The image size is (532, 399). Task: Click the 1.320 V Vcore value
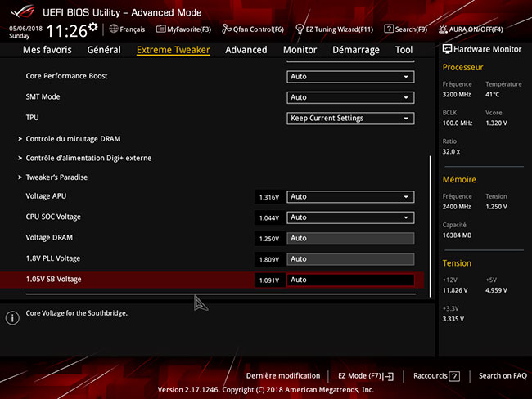click(496, 123)
